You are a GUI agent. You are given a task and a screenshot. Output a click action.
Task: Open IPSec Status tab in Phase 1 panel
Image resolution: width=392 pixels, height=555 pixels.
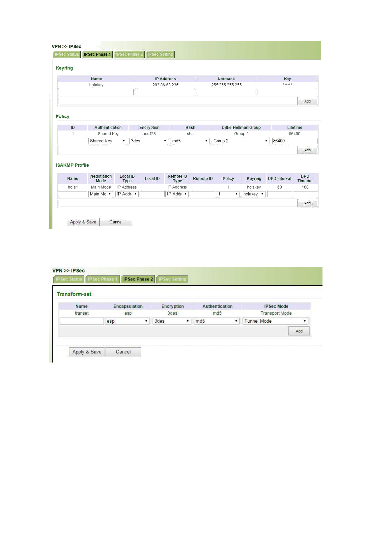click(67, 54)
